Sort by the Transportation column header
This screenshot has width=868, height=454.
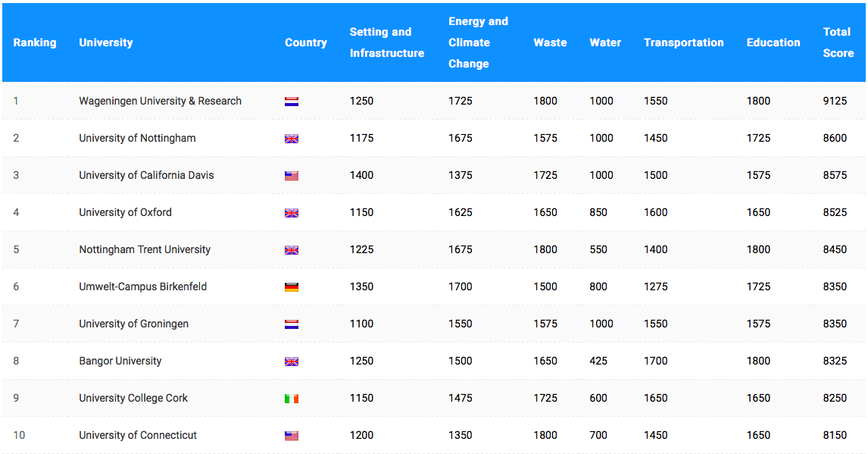pyautogui.click(x=684, y=42)
